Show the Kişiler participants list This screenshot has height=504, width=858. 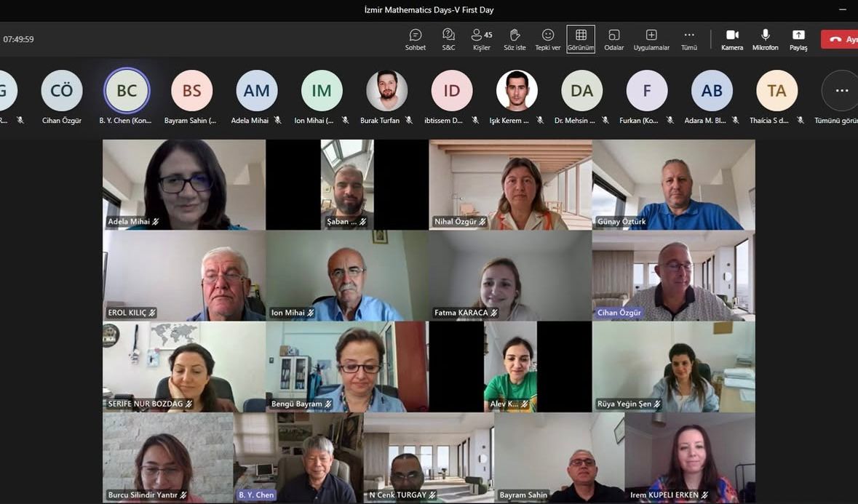click(481, 39)
